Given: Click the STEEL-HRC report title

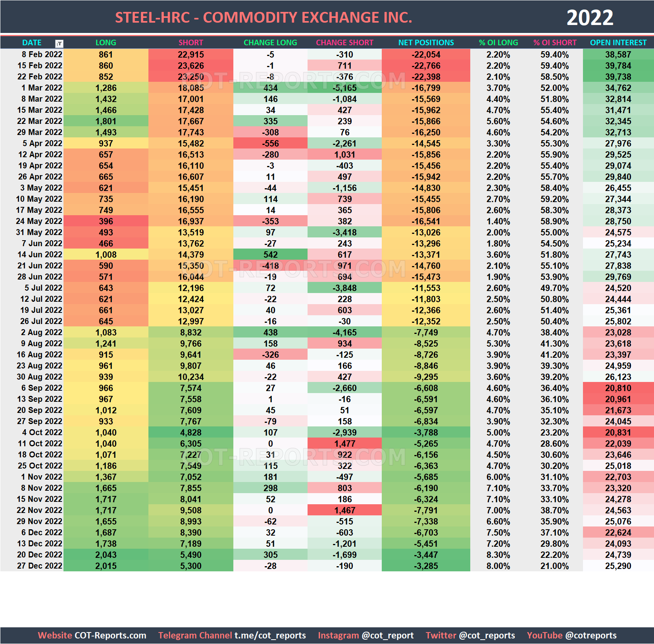Looking at the screenshot, I should [263, 17].
